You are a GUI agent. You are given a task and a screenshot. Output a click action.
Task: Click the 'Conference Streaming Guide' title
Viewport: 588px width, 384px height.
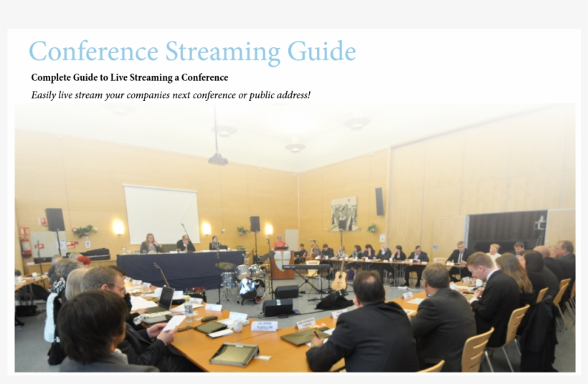pos(192,52)
